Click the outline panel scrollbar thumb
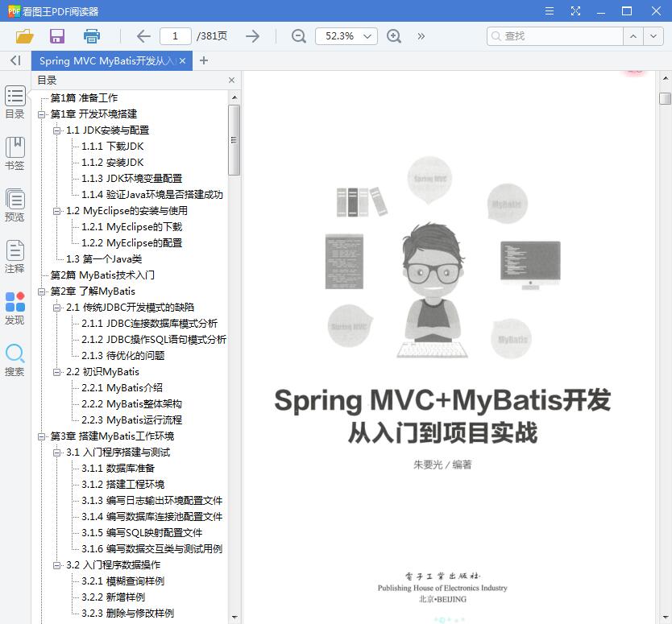The image size is (672, 624). click(234, 140)
